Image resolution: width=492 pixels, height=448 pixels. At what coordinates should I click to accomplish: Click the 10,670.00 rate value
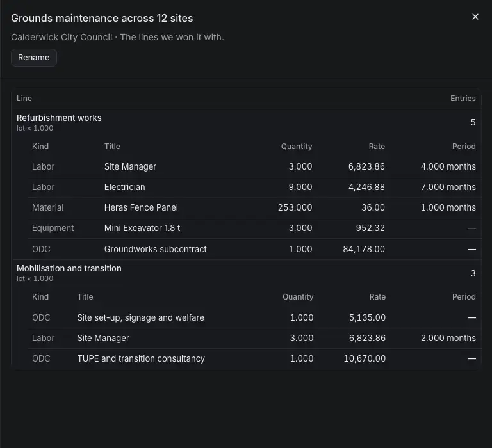click(365, 358)
